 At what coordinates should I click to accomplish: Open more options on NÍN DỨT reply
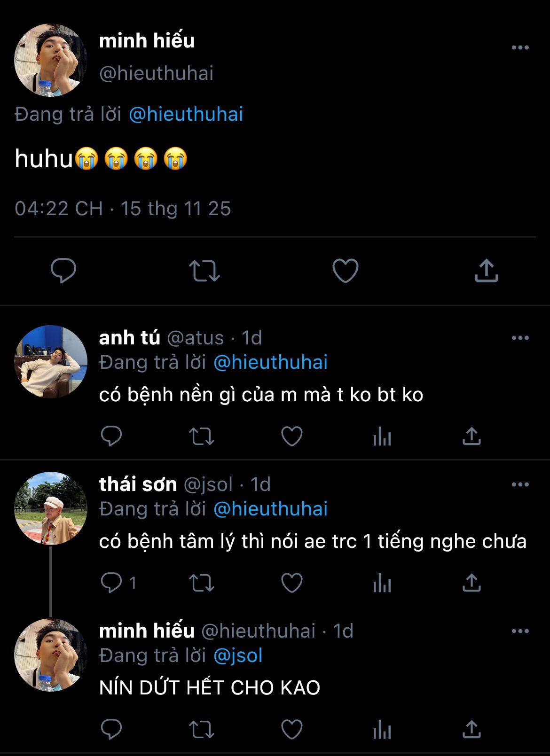pyautogui.click(x=520, y=631)
